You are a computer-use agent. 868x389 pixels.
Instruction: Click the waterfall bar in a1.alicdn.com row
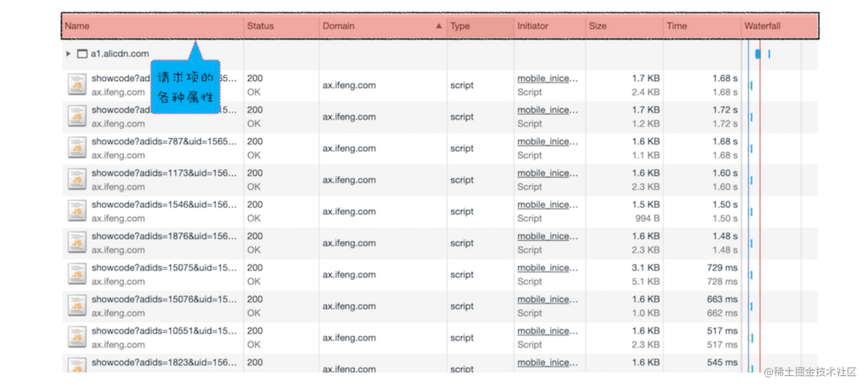pos(757,54)
